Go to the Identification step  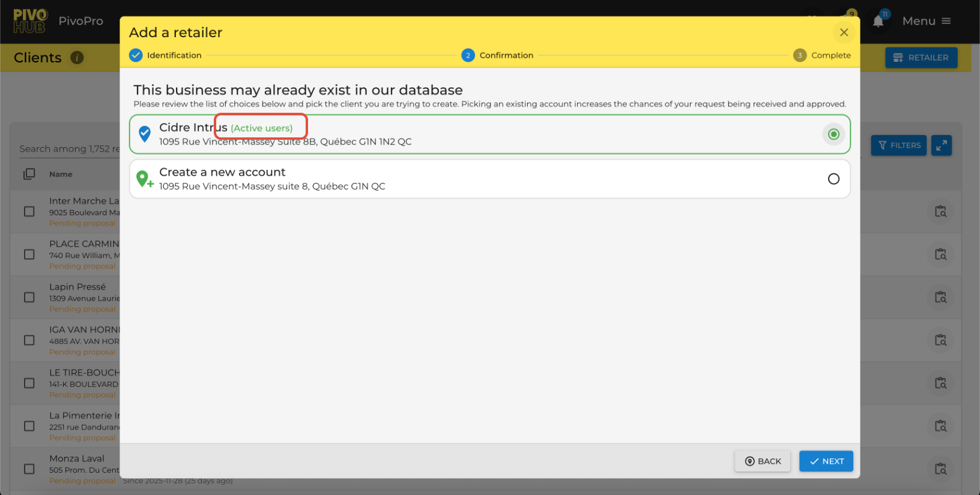point(166,55)
